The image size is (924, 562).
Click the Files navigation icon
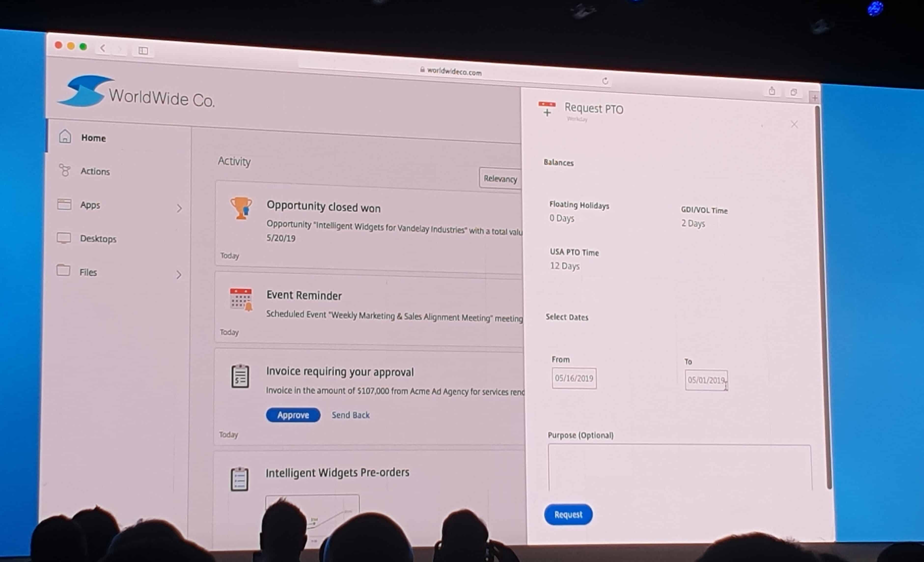(64, 272)
